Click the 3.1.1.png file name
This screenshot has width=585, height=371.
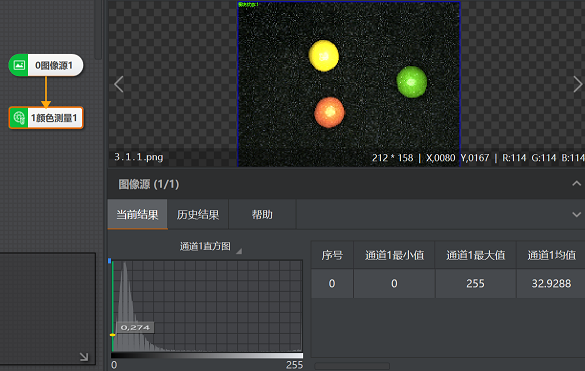[139, 157]
